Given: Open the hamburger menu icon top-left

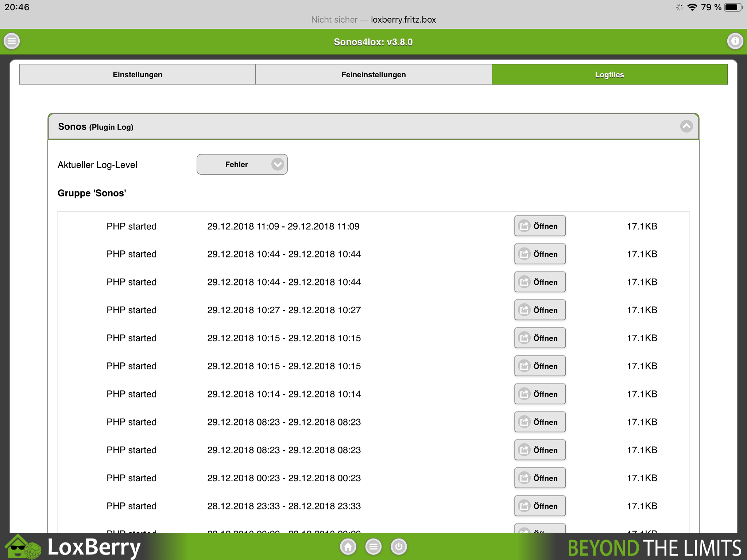Looking at the screenshot, I should click(x=12, y=41).
